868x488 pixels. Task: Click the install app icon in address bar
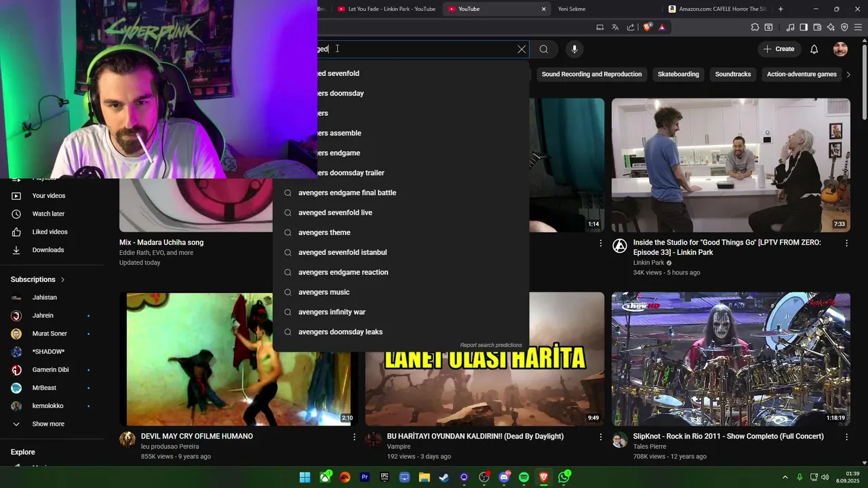coord(599,27)
